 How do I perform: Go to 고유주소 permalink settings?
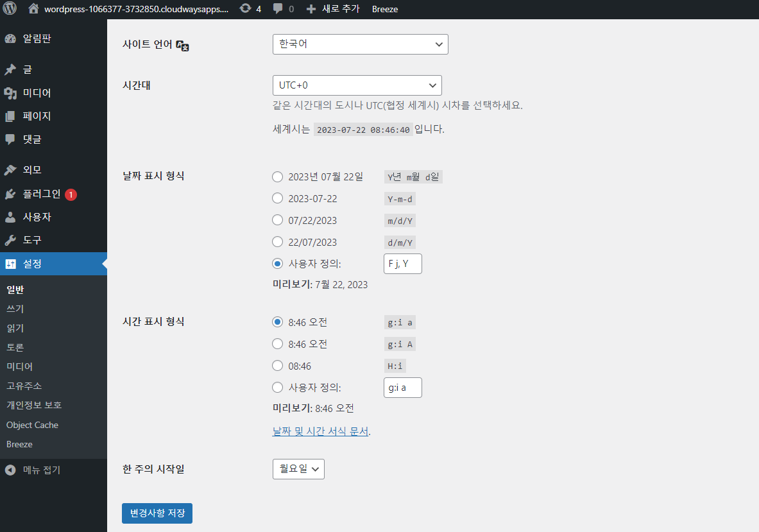pos(24,386)
